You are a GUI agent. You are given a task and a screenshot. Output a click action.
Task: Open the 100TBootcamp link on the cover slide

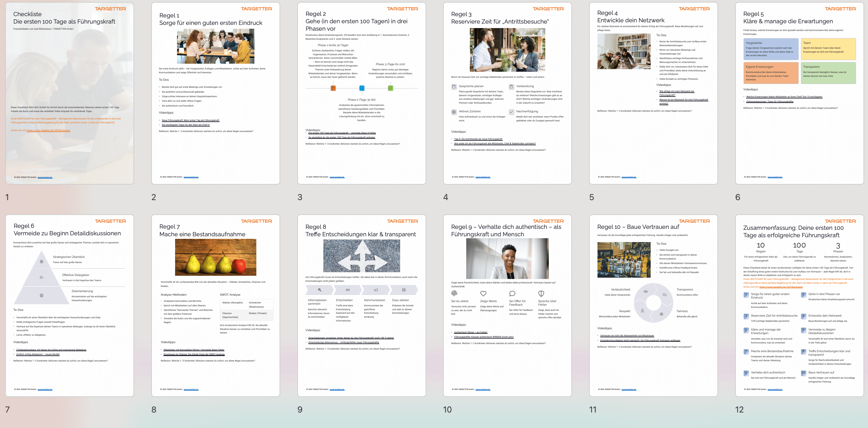point(48,130)
